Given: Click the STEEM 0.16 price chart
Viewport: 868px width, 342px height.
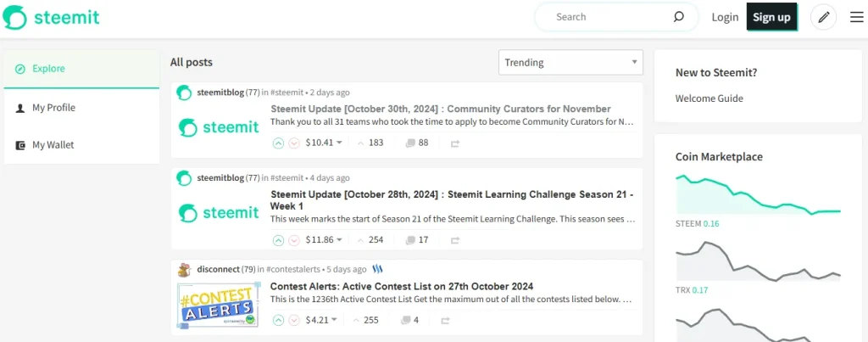Looking at the screenshot, I should pyautogui.click(x=758, y=196).
